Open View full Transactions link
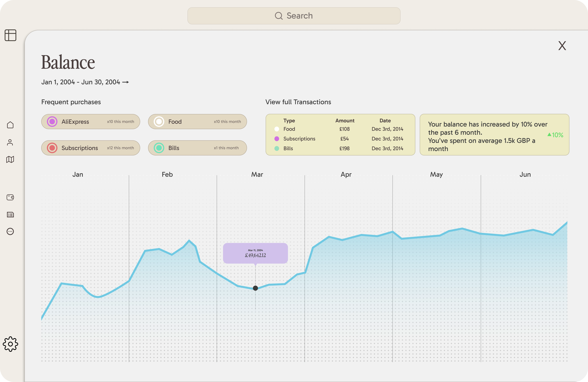588x382 pixels. coord(298,102)
